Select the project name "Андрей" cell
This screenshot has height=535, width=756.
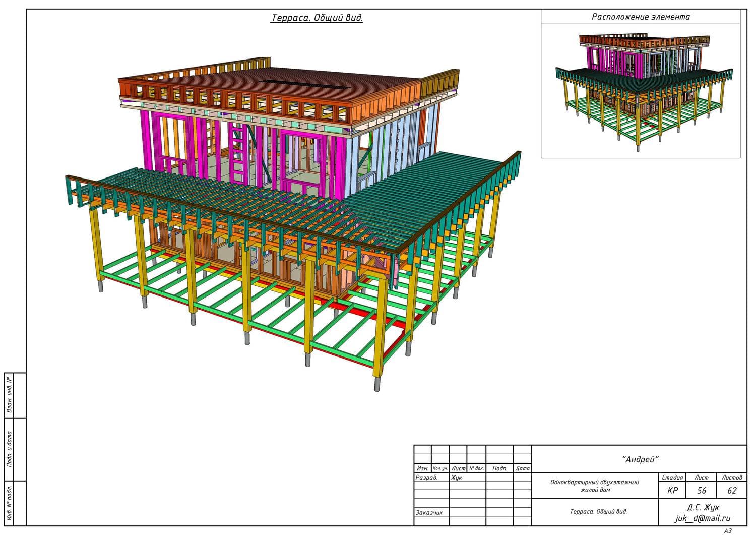(x=640, y=459)
